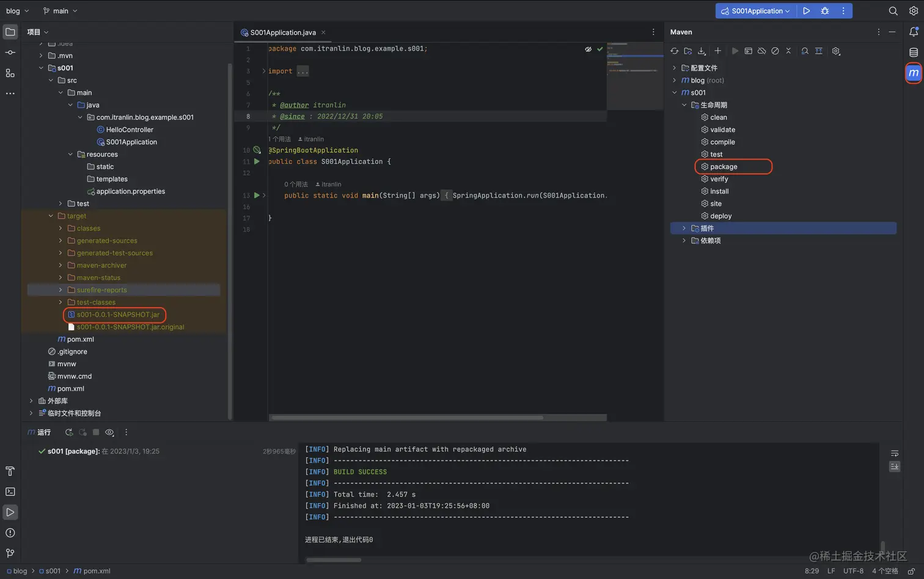Expand the 插件 node in Maven

tap(684, 228)
